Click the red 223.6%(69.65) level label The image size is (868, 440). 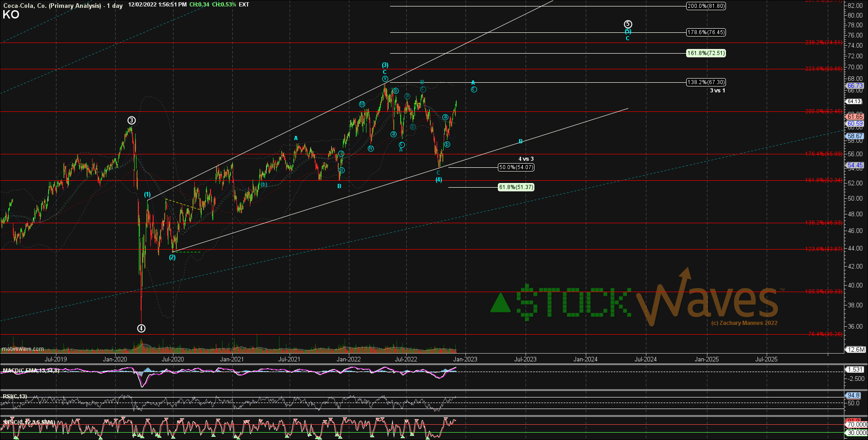tap(823, 69)
